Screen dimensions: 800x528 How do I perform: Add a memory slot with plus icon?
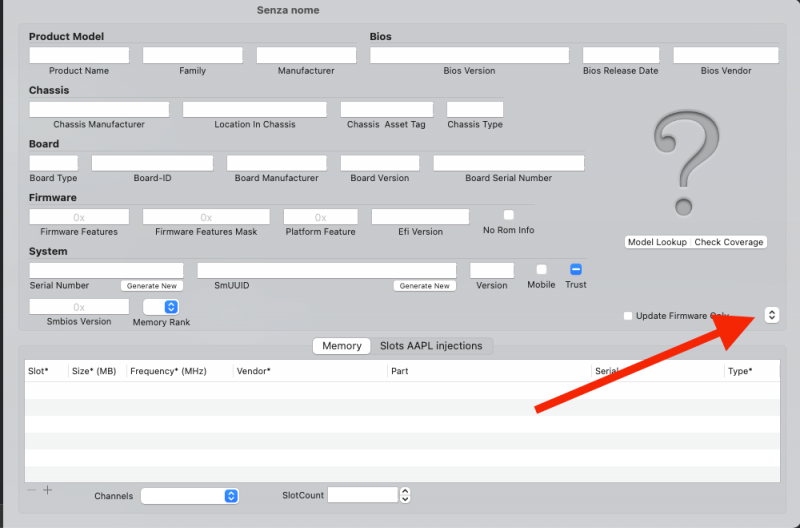click(x=47, y=490)
